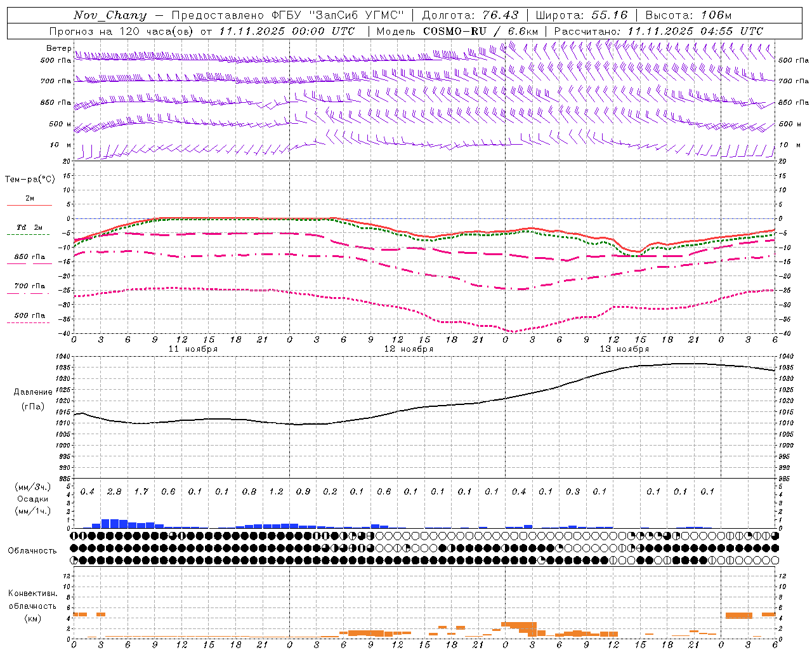Click the "13 ноября" date label
The width and height of the screenshot is (812, 650).
point(624,349)
